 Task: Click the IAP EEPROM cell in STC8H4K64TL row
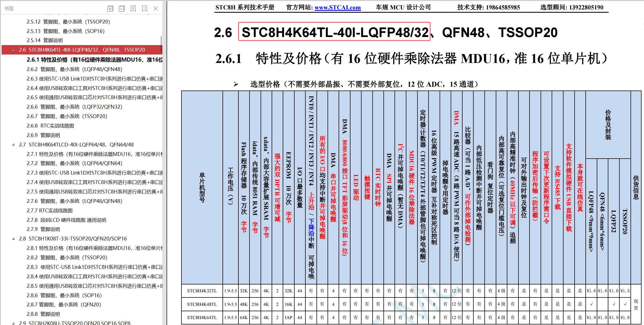point(288,317)
